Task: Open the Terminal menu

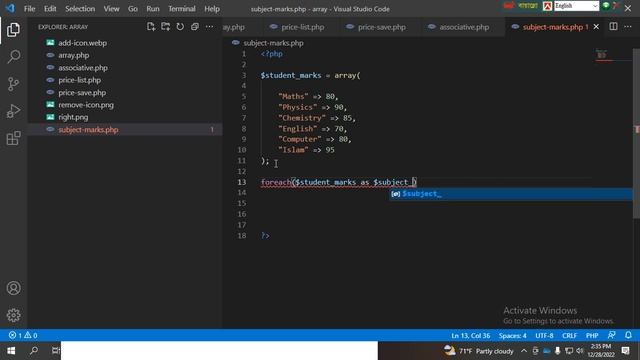Action: coord(182,9)
